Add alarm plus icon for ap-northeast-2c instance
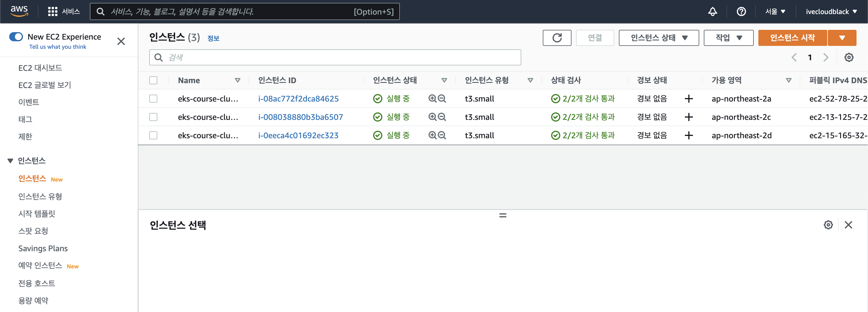 [688, 117]
